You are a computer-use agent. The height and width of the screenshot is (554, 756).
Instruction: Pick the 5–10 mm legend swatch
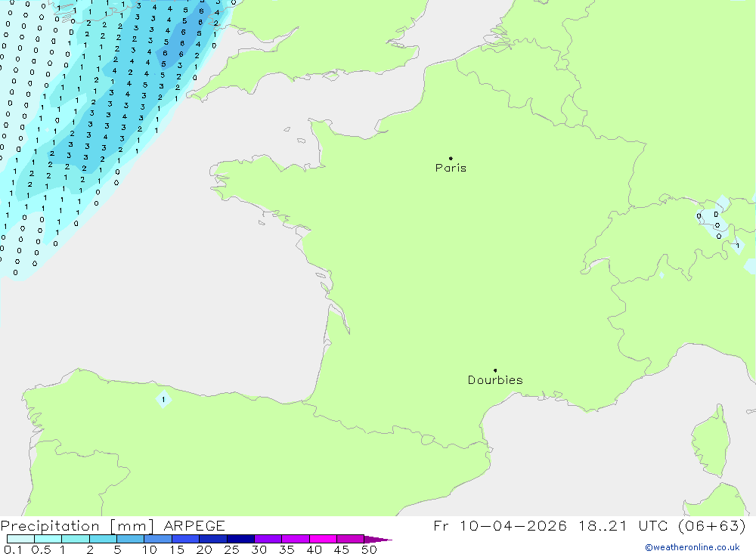pos(131,539)
